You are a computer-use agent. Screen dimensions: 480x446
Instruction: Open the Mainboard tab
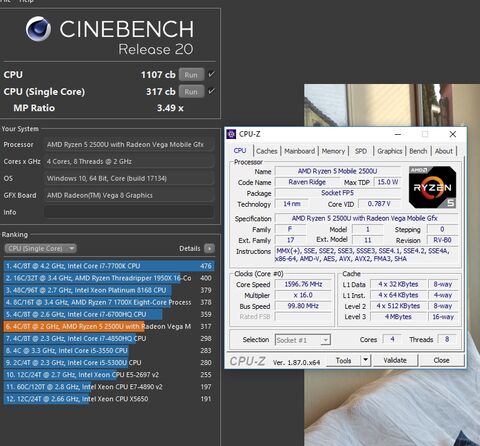pyautogui.click(x=299, y=151)
